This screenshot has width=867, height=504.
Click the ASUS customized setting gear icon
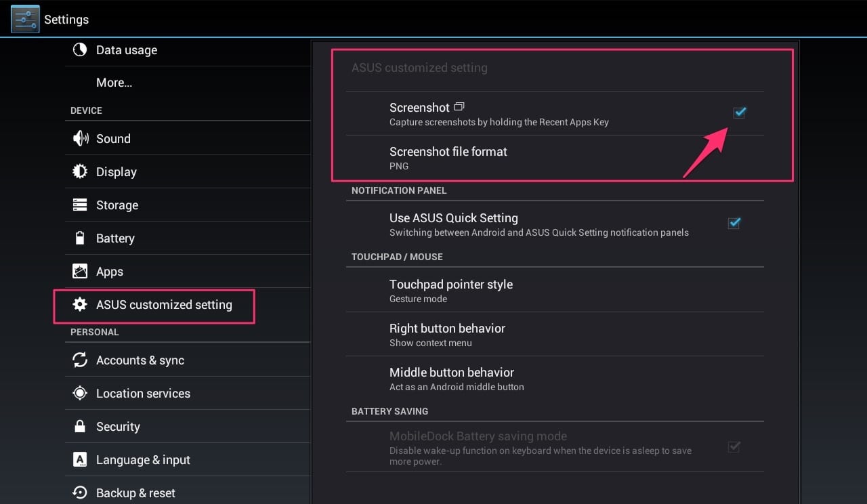pos(80,304)
